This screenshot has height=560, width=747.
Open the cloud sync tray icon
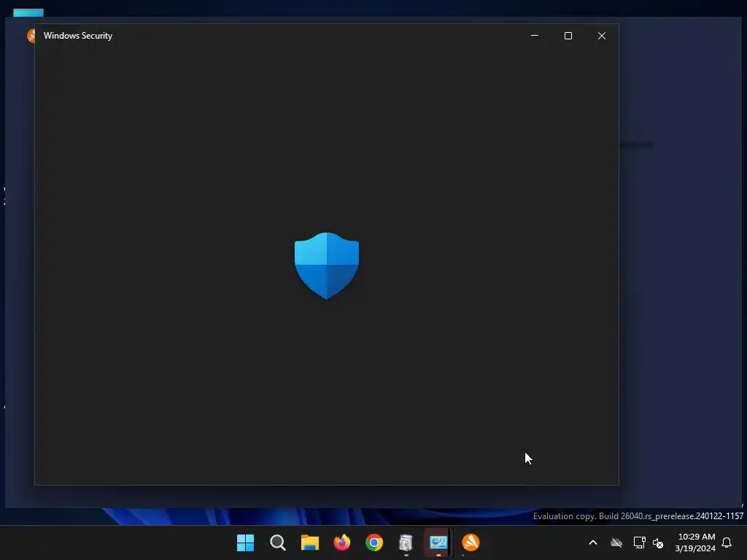pyautogui.click(x=616, y=542)
